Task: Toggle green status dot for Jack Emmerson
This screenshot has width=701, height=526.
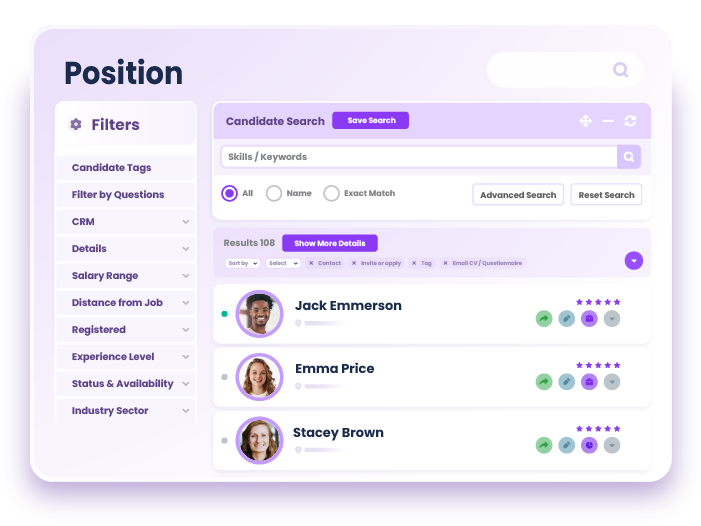Action: [224, 314]
